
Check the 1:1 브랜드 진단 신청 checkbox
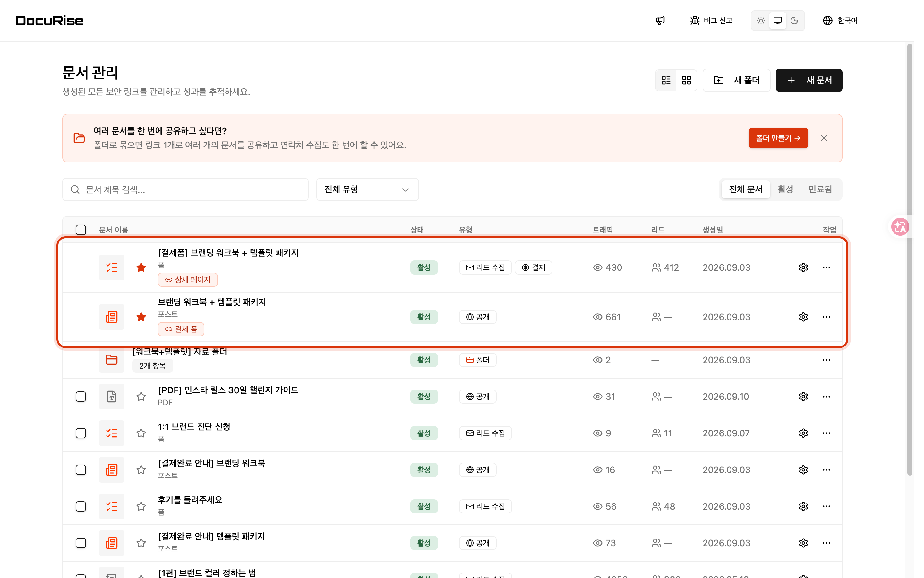[81, 433]
